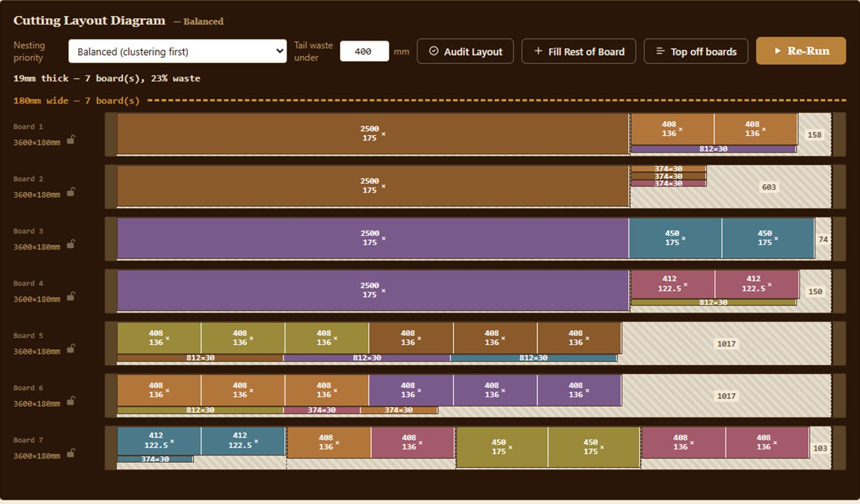
Task: Select the orange 408×136 piece on Board 7
Action: tap(329, 442)
